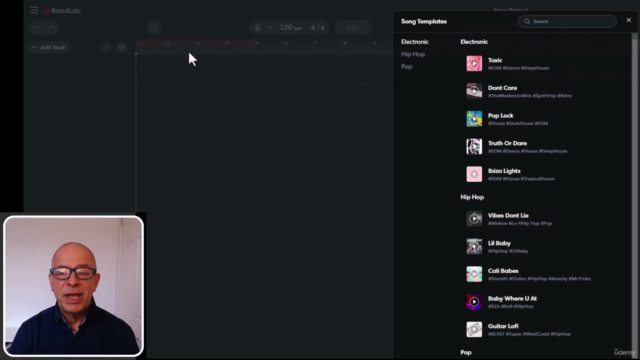640x360 pixels.
Task: Select the Electronic category in the sidebar
Action: [415, 42]
